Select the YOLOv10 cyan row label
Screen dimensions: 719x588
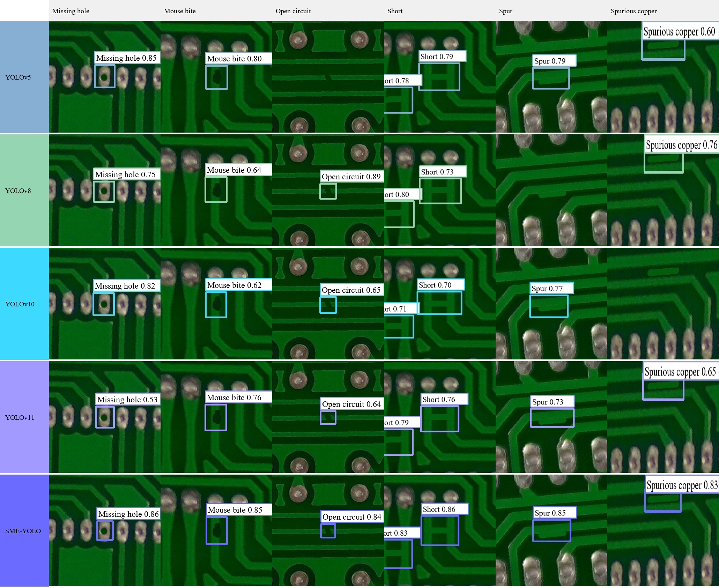coord(20,304)
